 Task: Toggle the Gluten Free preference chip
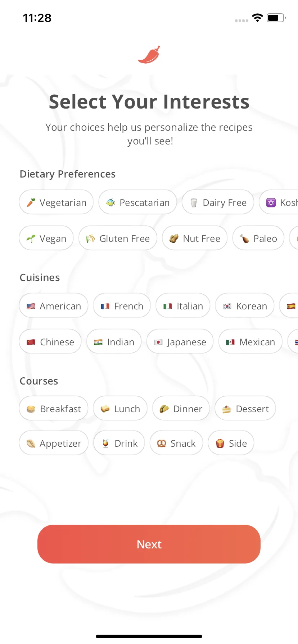pos(118,238)
